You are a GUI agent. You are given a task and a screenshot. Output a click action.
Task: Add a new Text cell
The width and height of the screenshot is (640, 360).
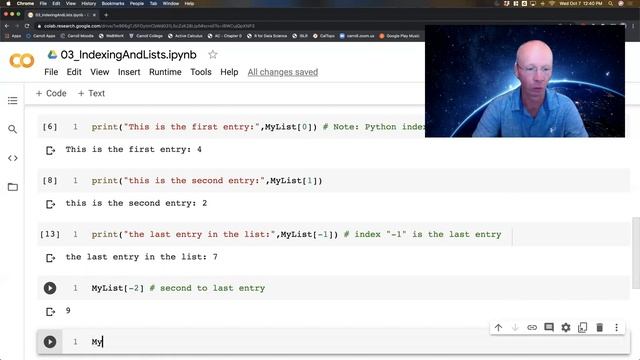pos(91,93)
